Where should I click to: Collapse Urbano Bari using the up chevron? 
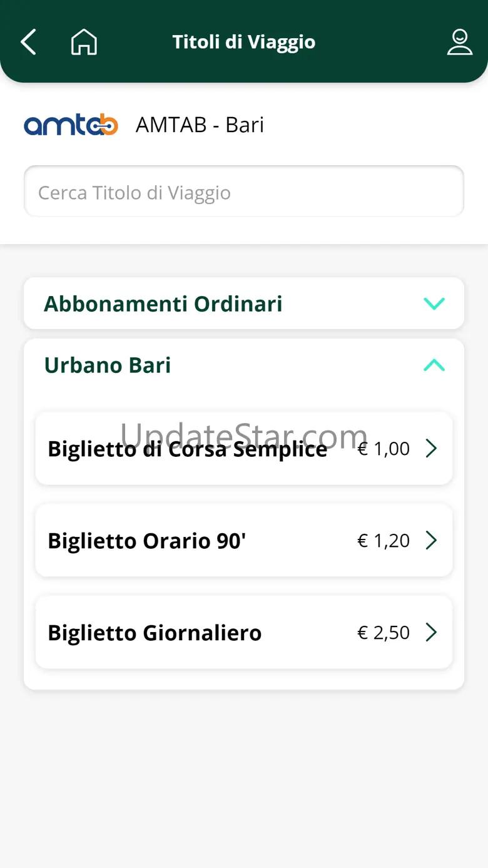tap(434, 365)
